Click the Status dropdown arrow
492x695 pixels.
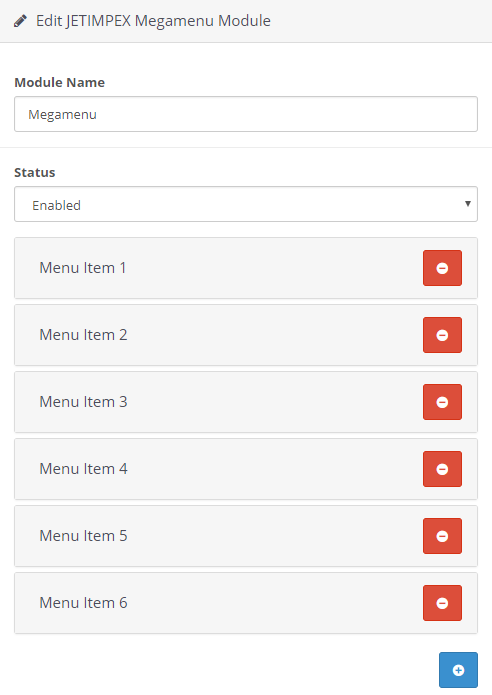pos(467,203)
